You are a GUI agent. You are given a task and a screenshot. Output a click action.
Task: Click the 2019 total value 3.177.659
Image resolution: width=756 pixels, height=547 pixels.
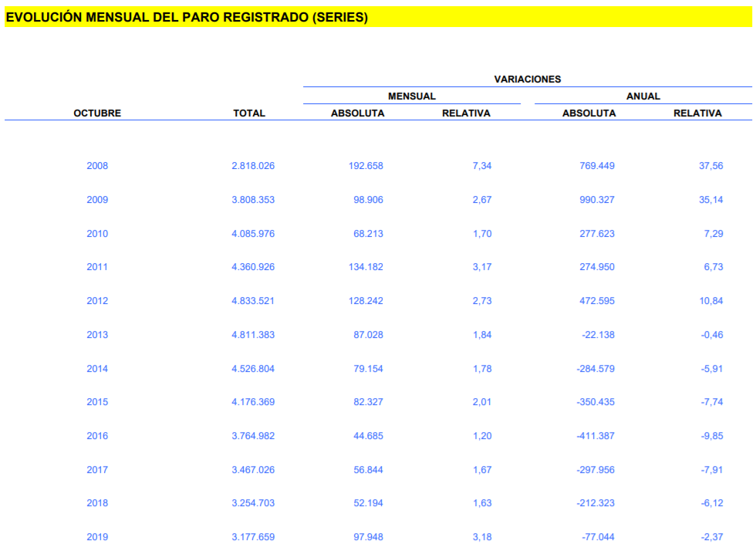tap(253, 537)
